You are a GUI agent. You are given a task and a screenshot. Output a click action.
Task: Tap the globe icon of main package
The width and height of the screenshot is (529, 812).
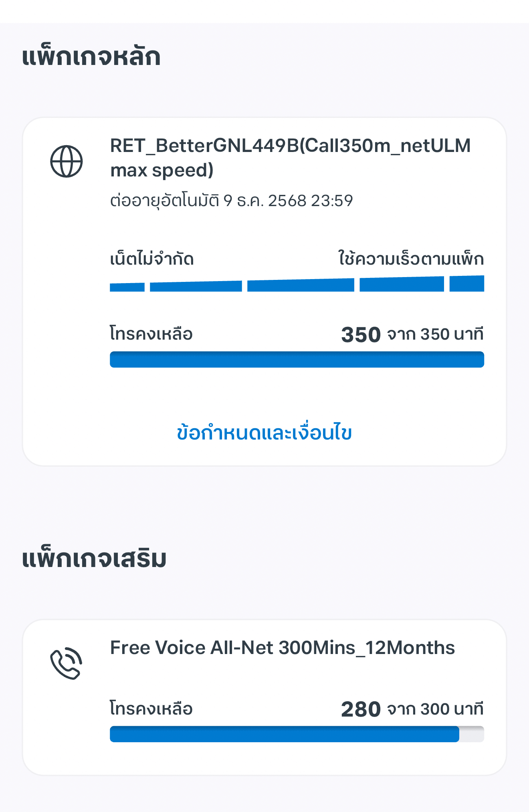coord(67,161)
